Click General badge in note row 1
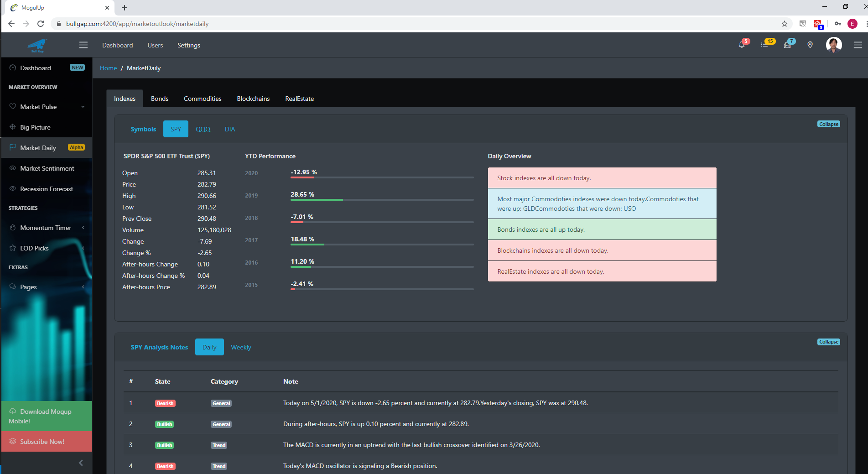This screenshot has height=474, width=868. (221, 403)
